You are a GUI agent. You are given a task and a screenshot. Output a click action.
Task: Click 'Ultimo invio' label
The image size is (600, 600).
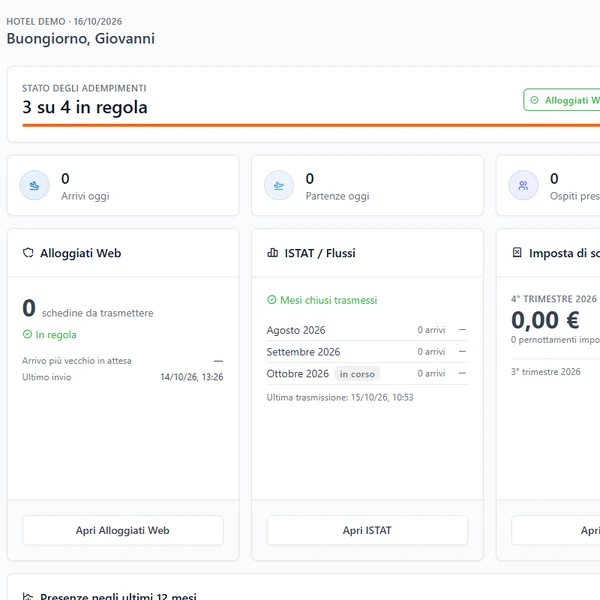(x=47, y=377)
